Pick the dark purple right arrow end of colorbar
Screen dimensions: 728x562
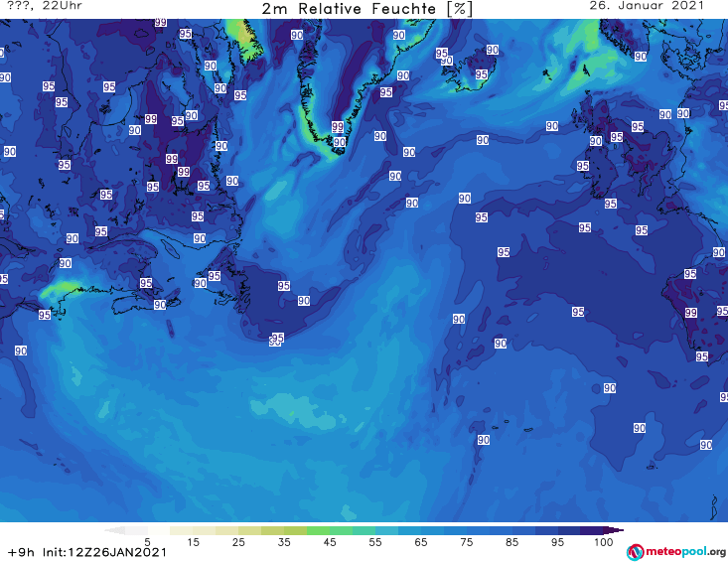tap(614, 530)
